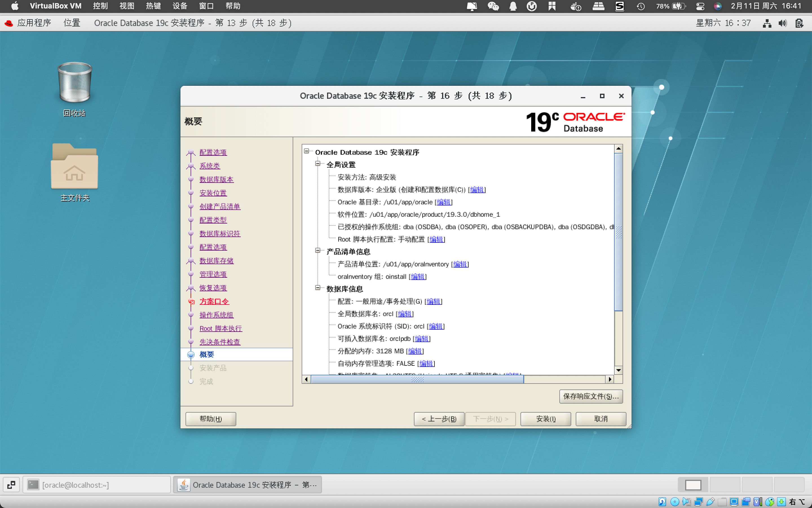812x508 pixels.
Task: Click the Apple logo in menu bar
Action: pos(15,6)
